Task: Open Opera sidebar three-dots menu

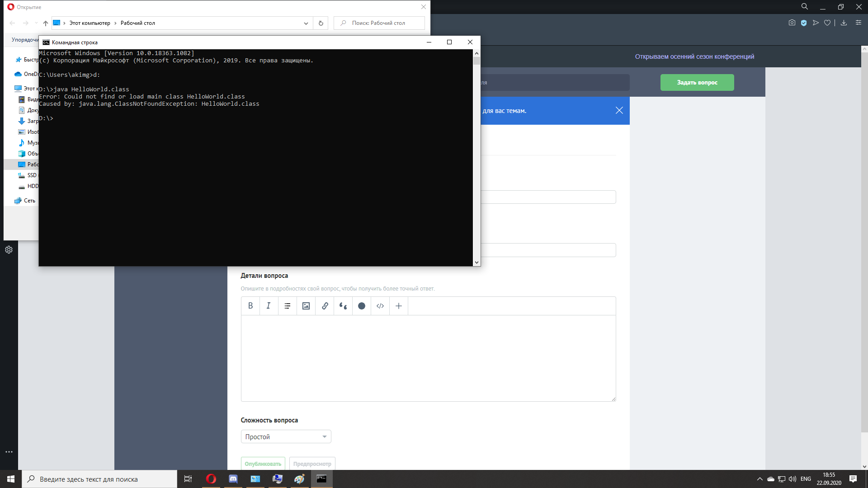Action: [9, 451]
